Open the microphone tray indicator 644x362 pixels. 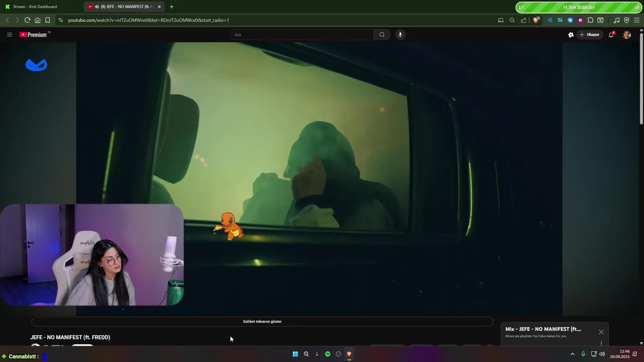[x=583, y=354]
